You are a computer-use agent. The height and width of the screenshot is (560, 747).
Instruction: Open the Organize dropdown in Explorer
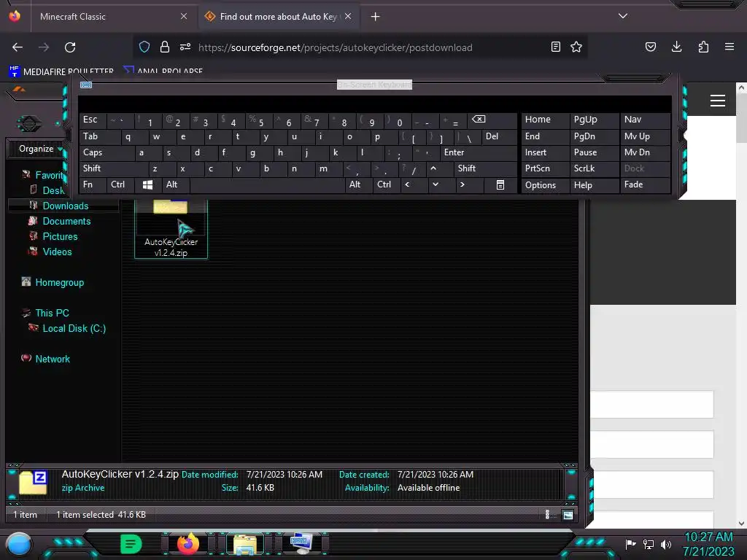[x=41, y=149]
